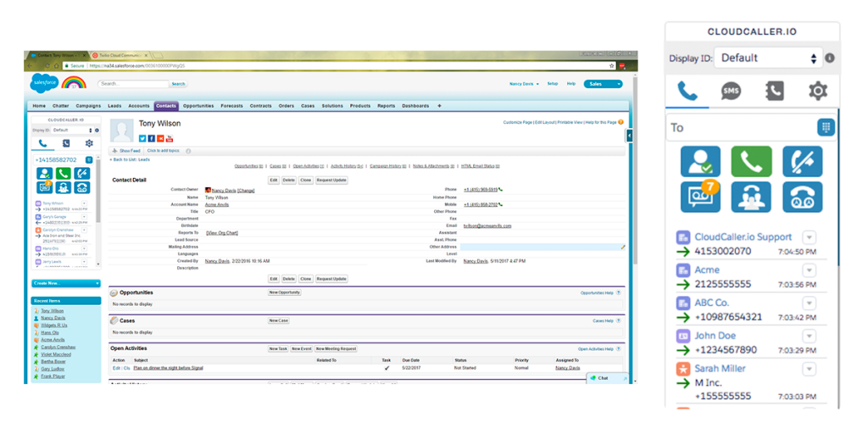
Task: Click the conference call icon in the enlarged panel
Action: (x=751, y=197)
